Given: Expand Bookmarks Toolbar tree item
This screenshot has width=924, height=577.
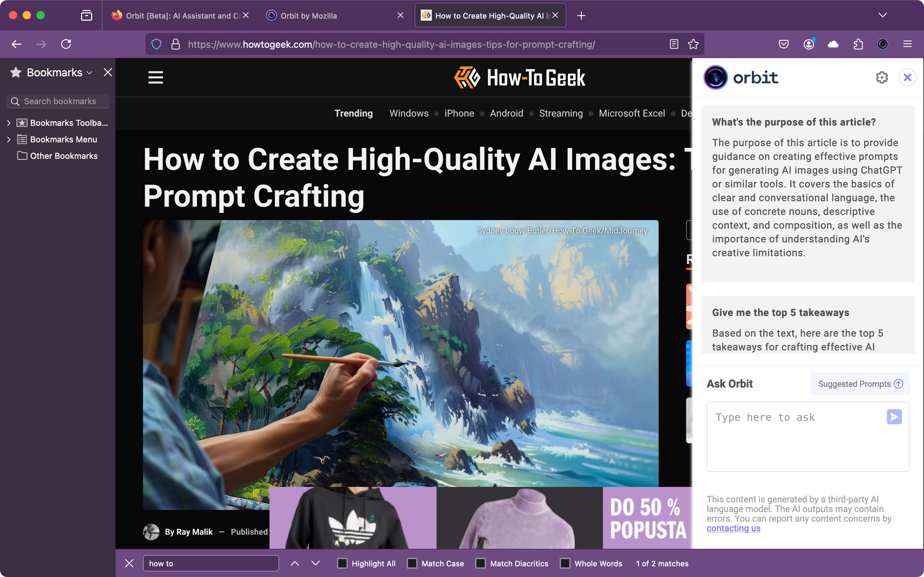Looking at the screenshot, I should [8, 123].
